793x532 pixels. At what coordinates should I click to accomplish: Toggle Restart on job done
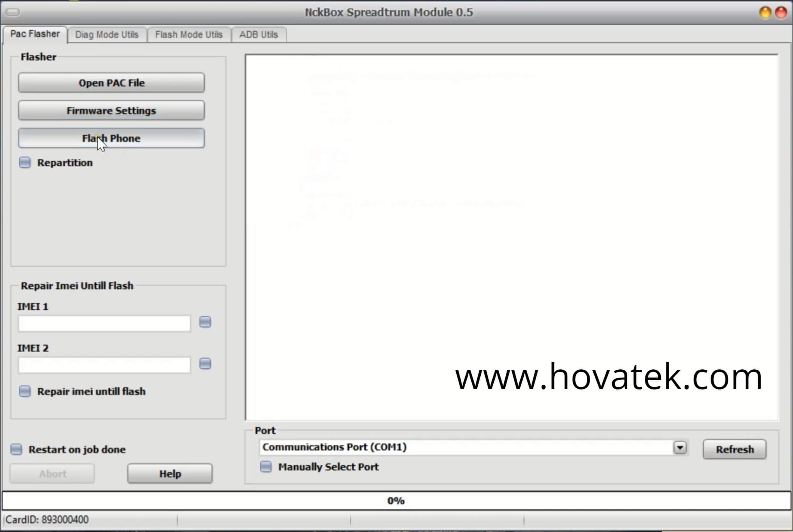click(x=16, y=449)
